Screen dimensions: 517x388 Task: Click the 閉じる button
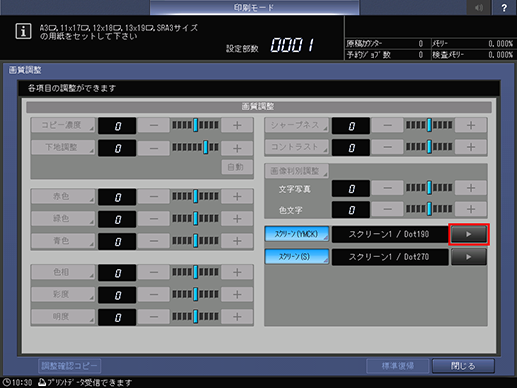[x=463, y=366]
